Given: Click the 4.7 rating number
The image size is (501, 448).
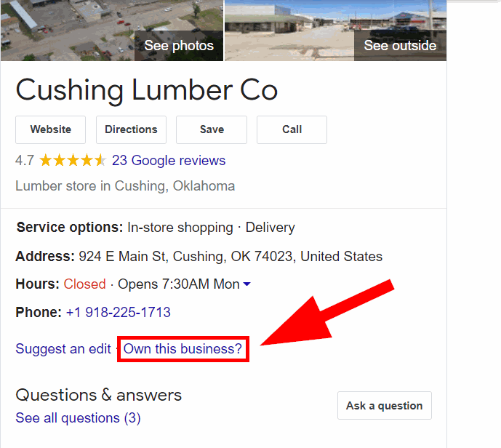Looking at the screenshot, I should 25,161.
